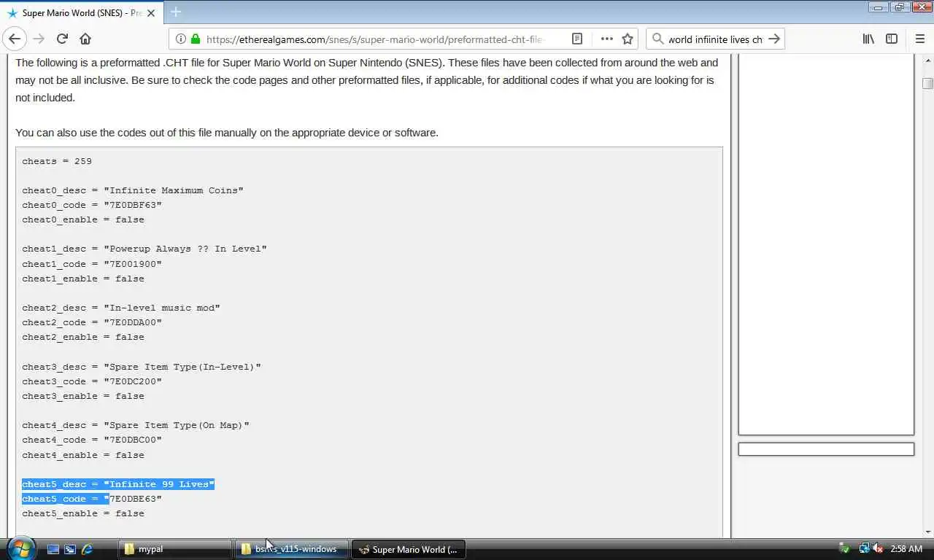Go back to the previous page
Viewport: 934px width, 560px height.
pyautogui.click(x=15, y=39)
